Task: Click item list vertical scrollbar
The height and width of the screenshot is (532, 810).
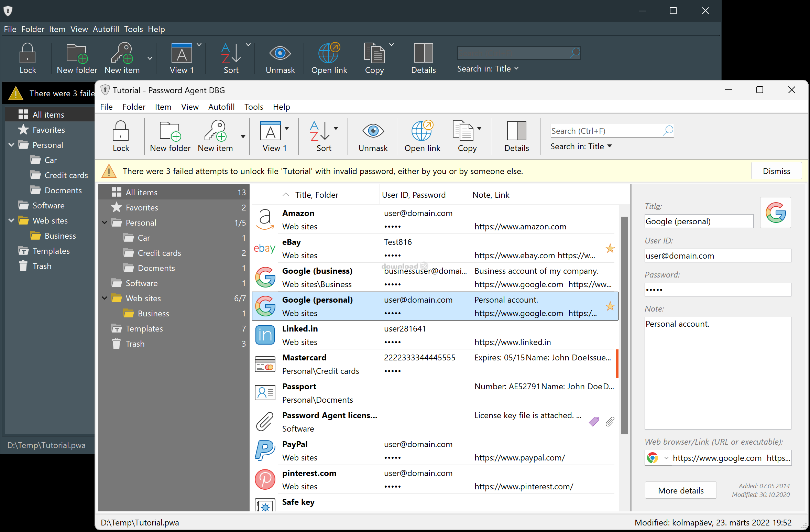Action: click(624, 325)
